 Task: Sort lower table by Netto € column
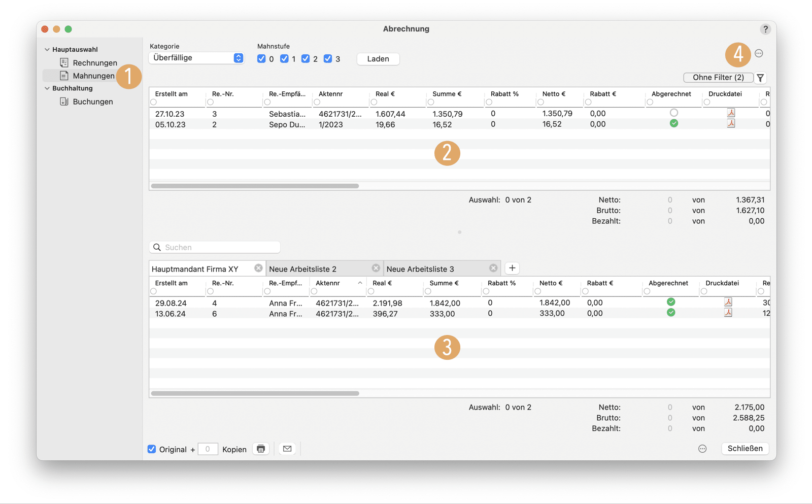(x=551, y=283)
